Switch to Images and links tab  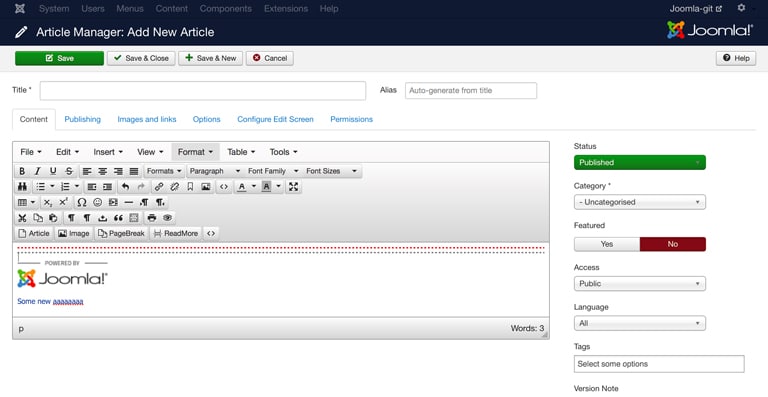[x=147, y=119]
